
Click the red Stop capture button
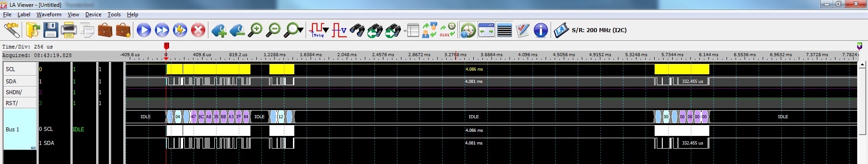click(x=198, y=30)
